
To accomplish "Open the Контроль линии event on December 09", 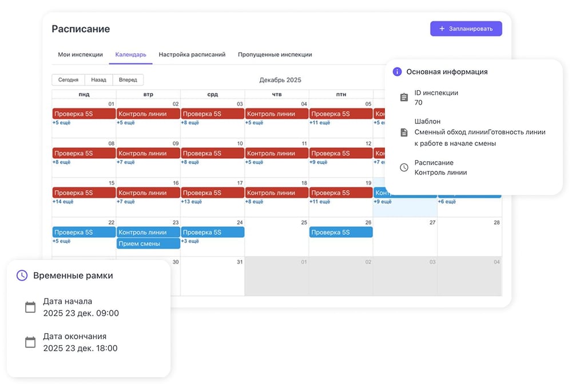I will [148, 153].
